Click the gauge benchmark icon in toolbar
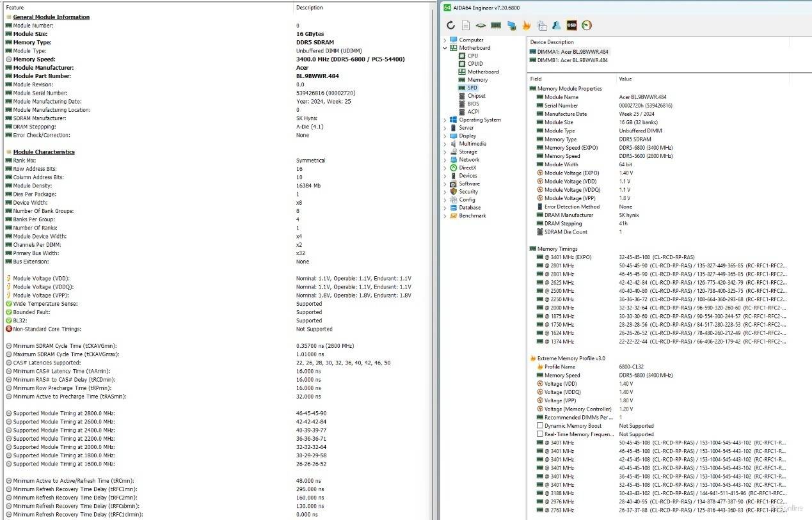Image resolution: width=812 pixels, height=520 pixels. 587,26
